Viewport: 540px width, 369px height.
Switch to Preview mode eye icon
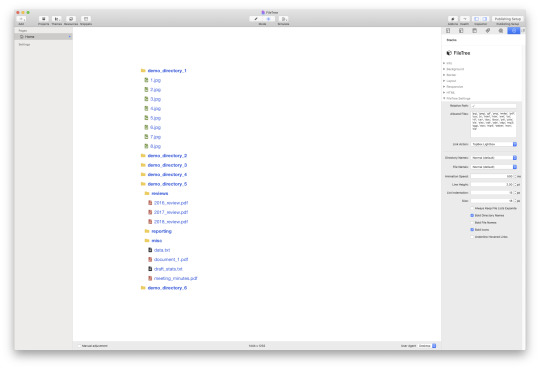point(268,19)
